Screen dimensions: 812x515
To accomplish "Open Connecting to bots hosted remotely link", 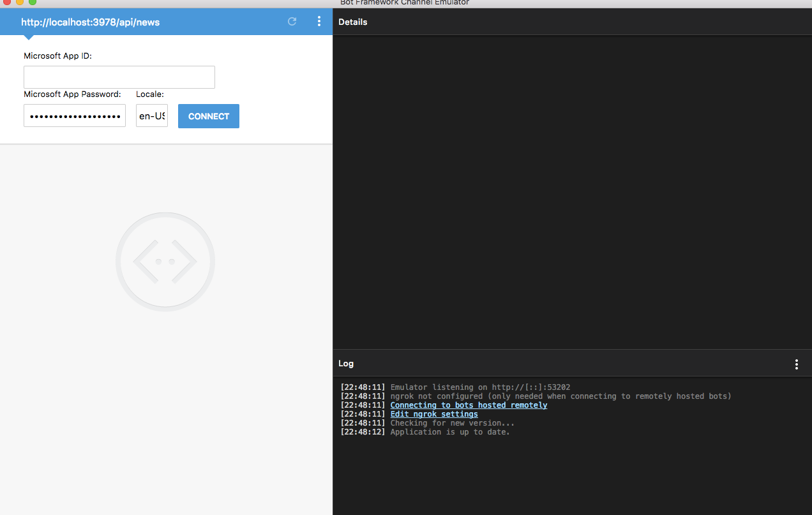I will (x=469, y=405).
